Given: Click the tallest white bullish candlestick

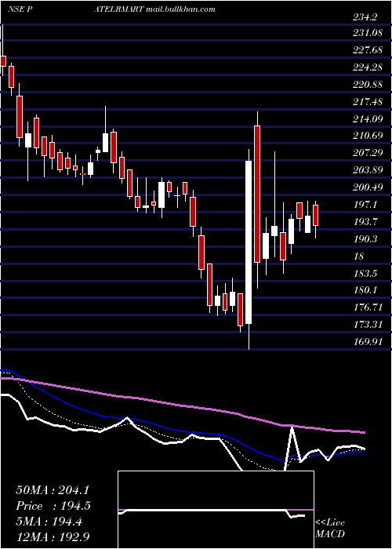Looking at the screenshot, I should 249,242.
